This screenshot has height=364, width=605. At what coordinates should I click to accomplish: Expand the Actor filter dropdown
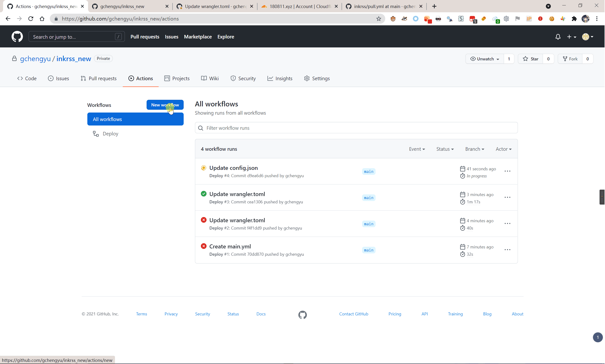pyautogui.click(x=503, y=149)
